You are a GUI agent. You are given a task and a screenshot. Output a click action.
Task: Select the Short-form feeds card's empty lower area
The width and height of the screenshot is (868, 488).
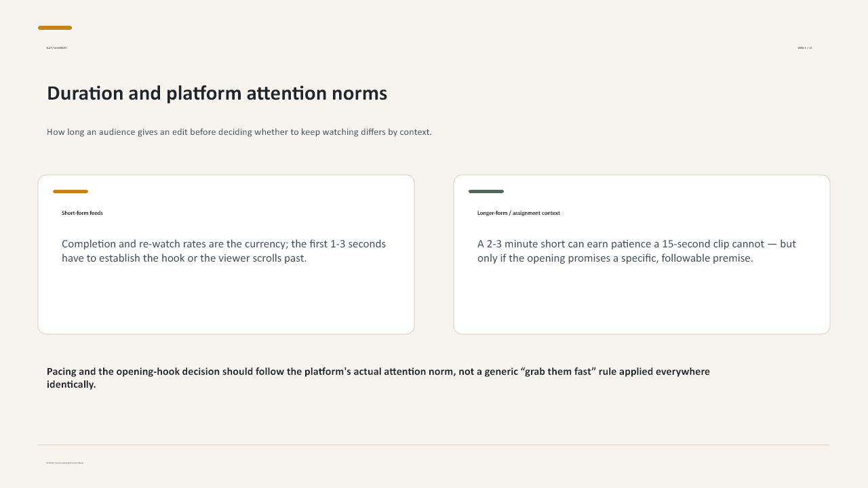tap(226, 298)
